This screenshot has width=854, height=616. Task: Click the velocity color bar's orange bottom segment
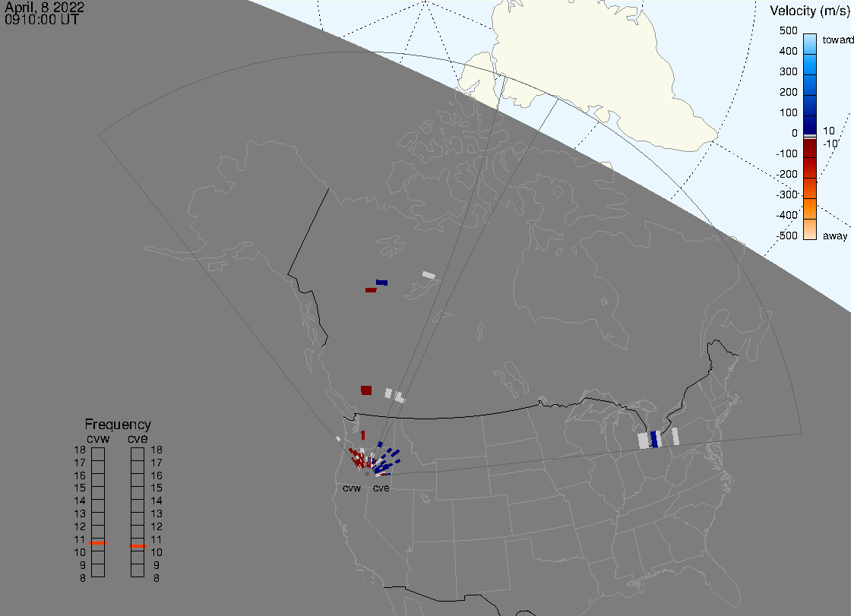click(x=810, y=229)
